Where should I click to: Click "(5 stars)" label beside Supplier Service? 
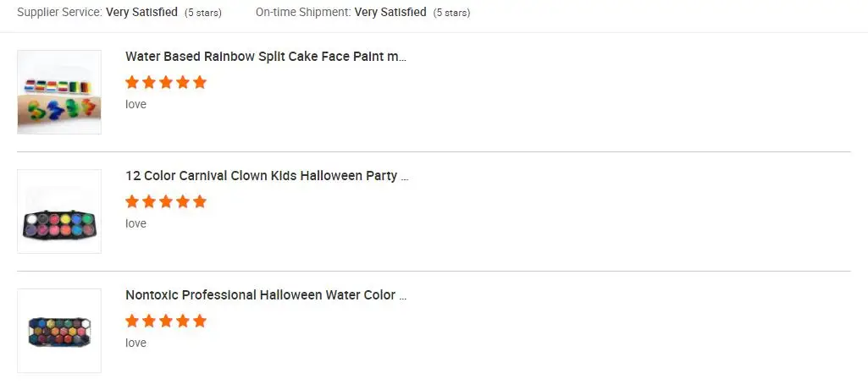[203, 13]
